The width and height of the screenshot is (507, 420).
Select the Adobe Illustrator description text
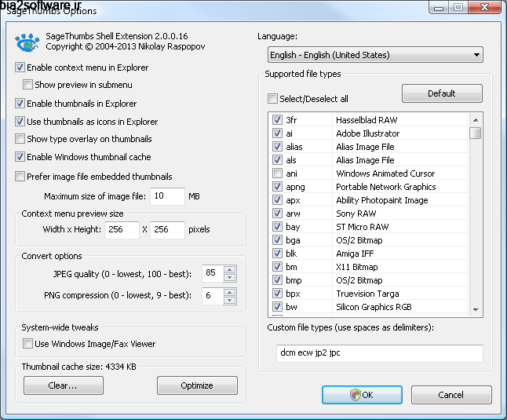tap(368, 133)
